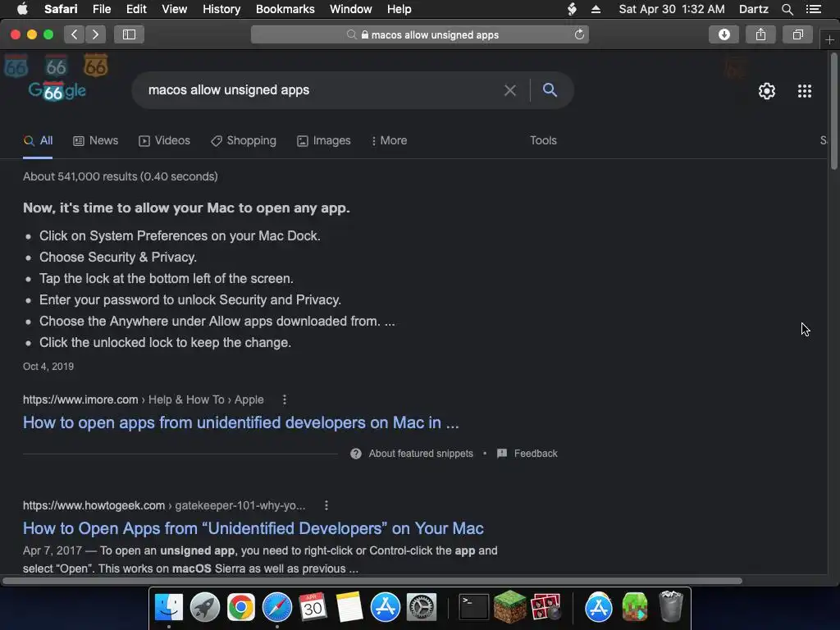Go forward with Safari forward arrow
This screenshot has width=840, height=630.
pyautogui.click(x=95, y=34)
